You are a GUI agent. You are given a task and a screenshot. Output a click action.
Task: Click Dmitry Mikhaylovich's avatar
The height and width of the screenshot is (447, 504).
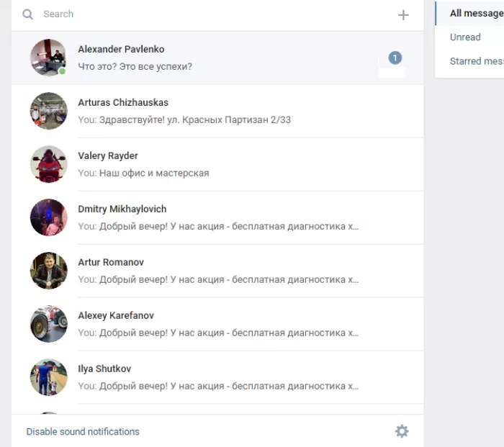(48, 217)
